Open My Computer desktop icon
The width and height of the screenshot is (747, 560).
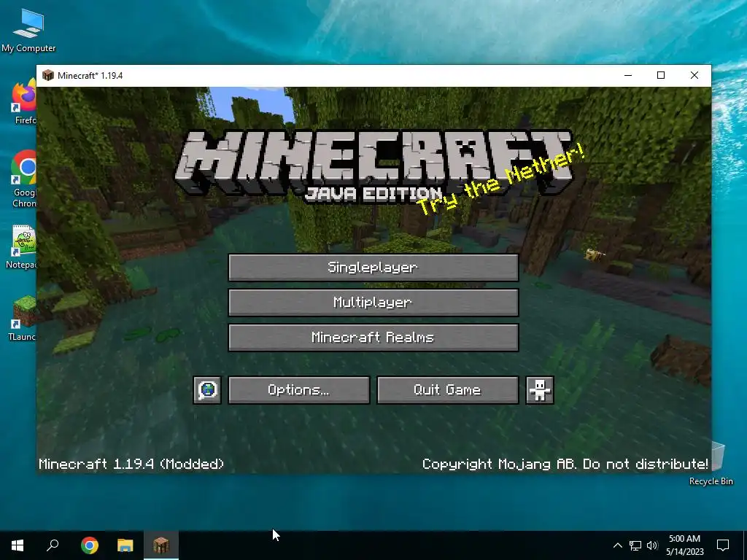click(28, 31)
